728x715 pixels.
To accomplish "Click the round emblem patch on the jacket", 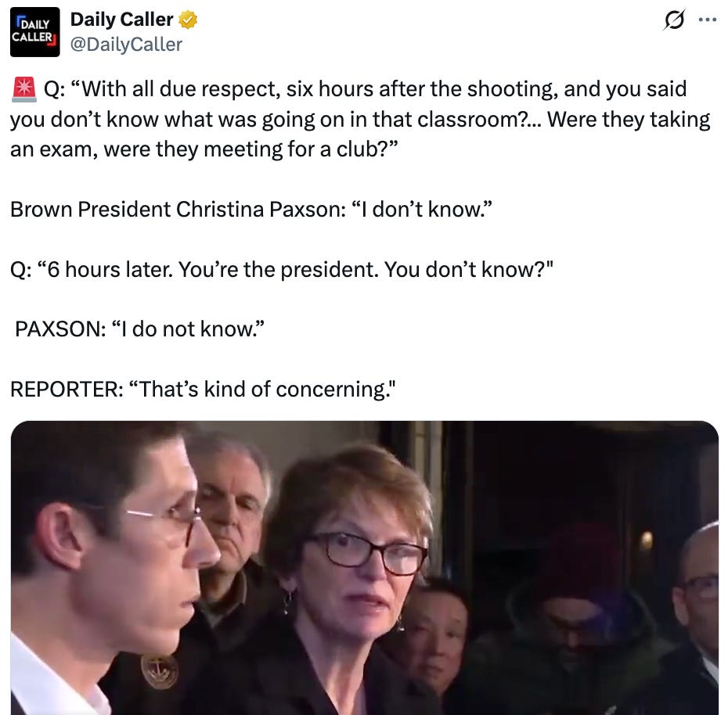I will [x=160, y=671].
